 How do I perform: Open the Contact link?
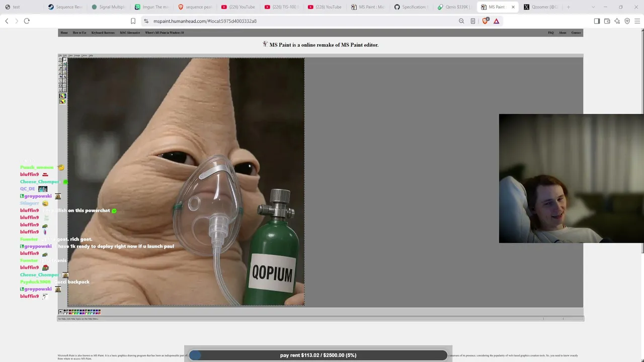pos(576,33)
